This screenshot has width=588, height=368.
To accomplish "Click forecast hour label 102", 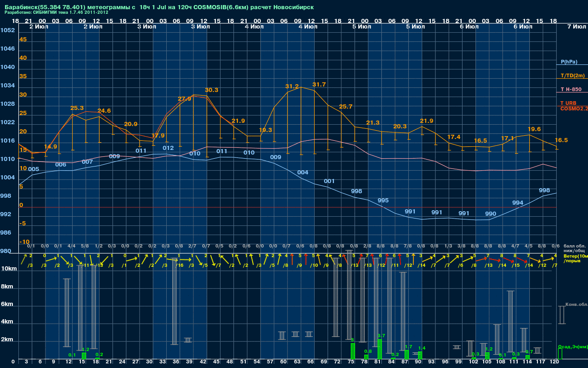I will point(474,362).
